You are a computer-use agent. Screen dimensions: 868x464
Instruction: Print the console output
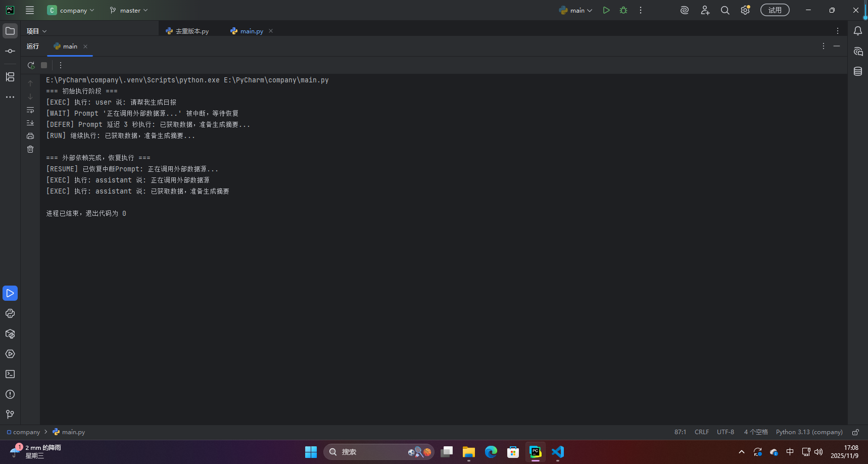(30, 136)
